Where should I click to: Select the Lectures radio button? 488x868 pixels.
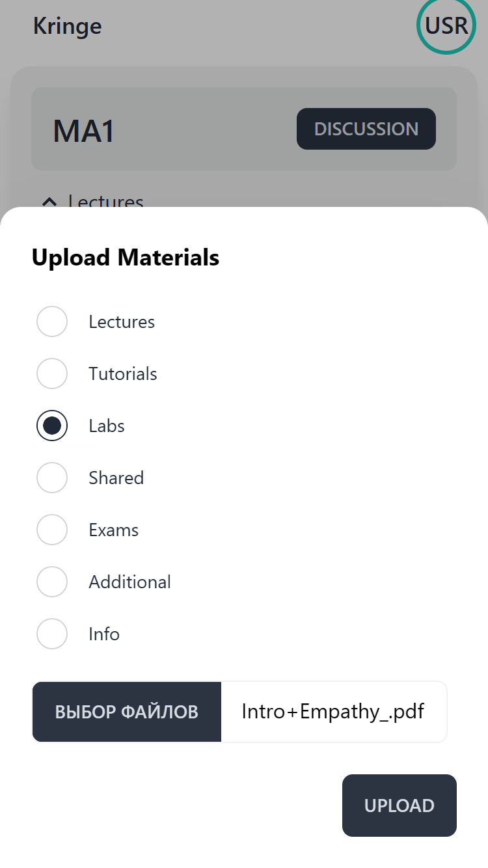tap(52, 321)
